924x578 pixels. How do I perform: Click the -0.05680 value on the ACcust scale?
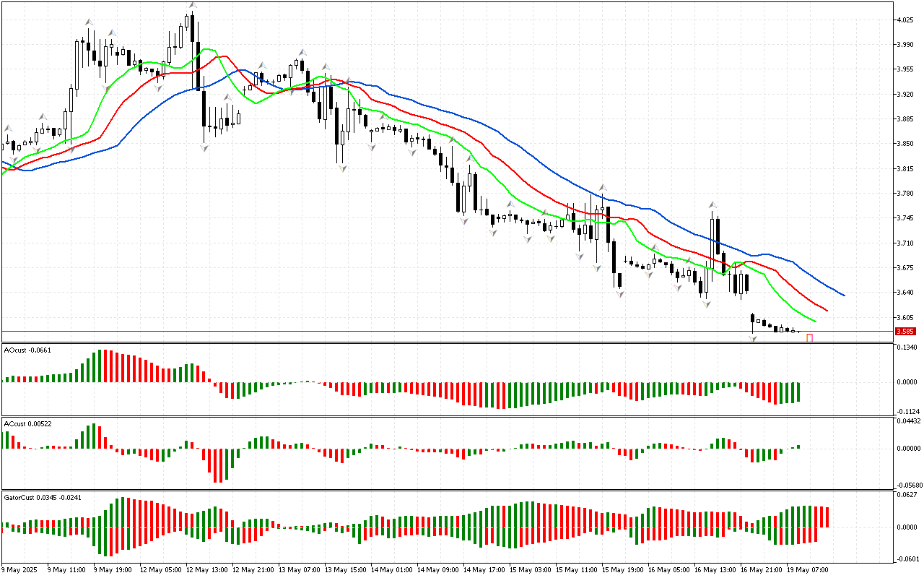(908, 486)
